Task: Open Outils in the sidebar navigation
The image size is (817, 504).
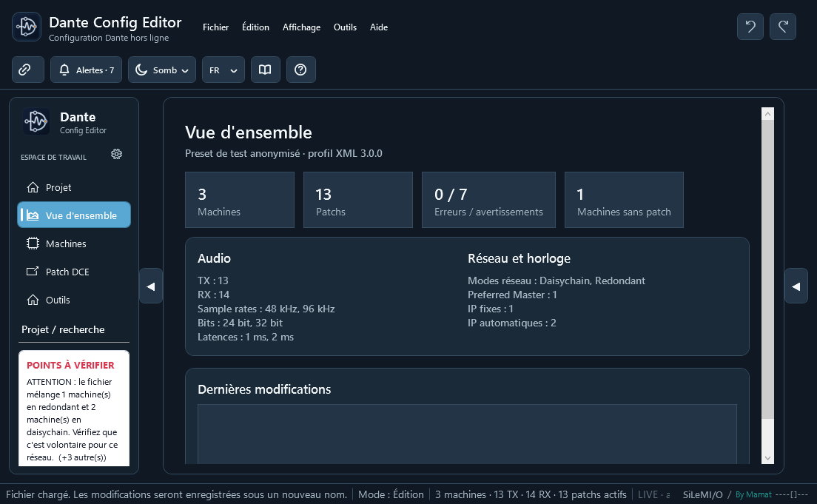Action: pyautogui.click(x=74, y=300)
